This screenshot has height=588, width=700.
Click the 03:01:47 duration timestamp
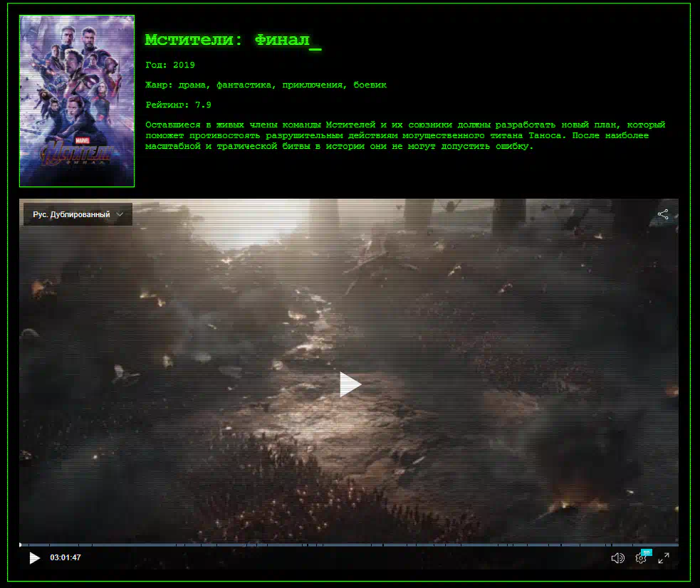click(66, 557)
